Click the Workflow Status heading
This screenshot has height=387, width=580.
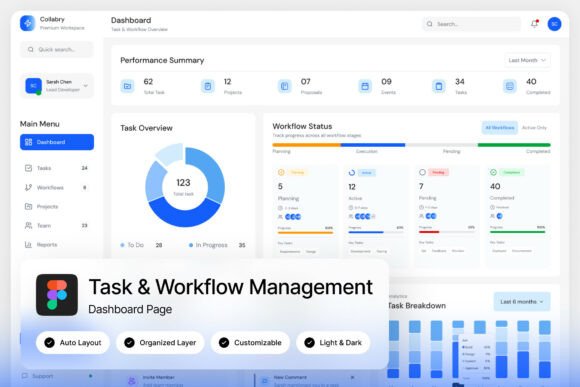point(302,126)
